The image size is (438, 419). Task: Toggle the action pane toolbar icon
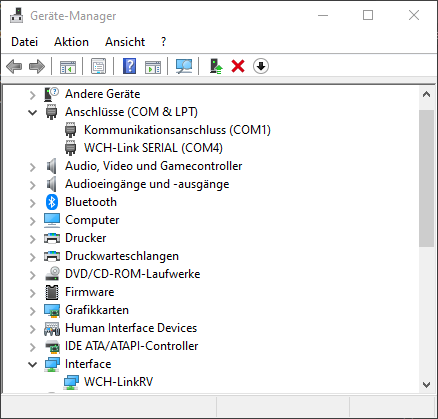[x=153, y=66]
